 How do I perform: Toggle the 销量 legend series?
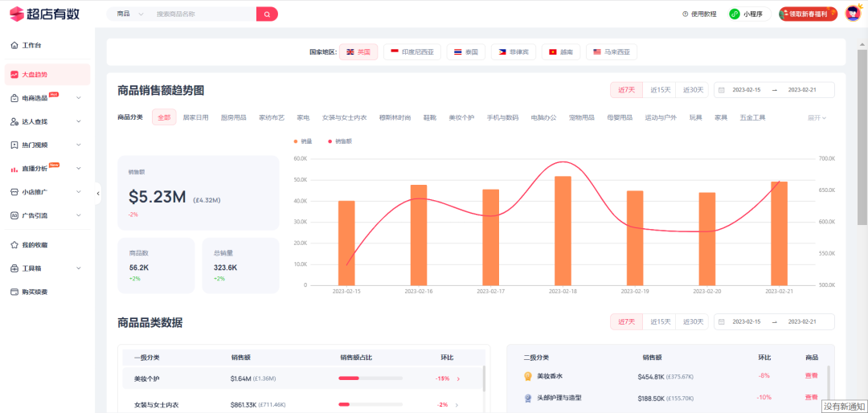[x=303, y=141]
